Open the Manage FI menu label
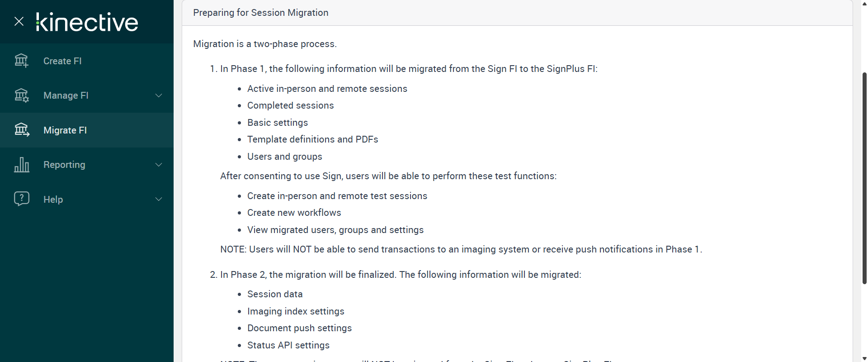Image resolution: width=868 pixels, height=362 pixels. point(66,95)
